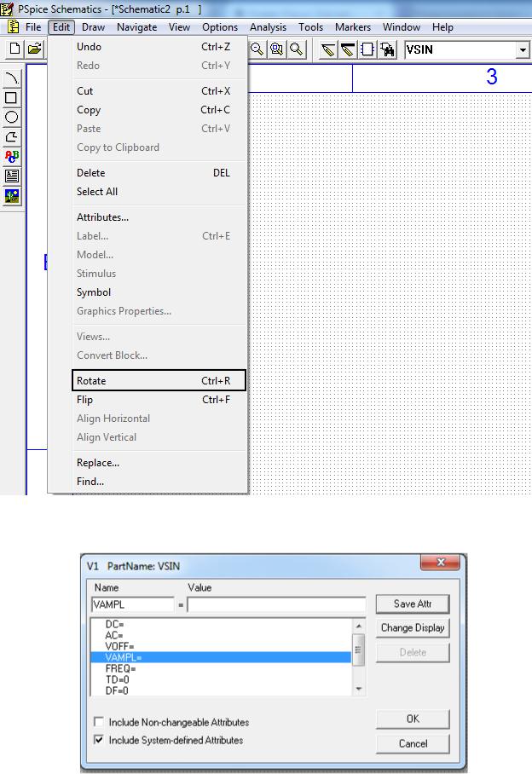The height and width of the screenshot is (774, 532).
Task: Click the attribute list scroll-down arrow
Action: point(359,689)
